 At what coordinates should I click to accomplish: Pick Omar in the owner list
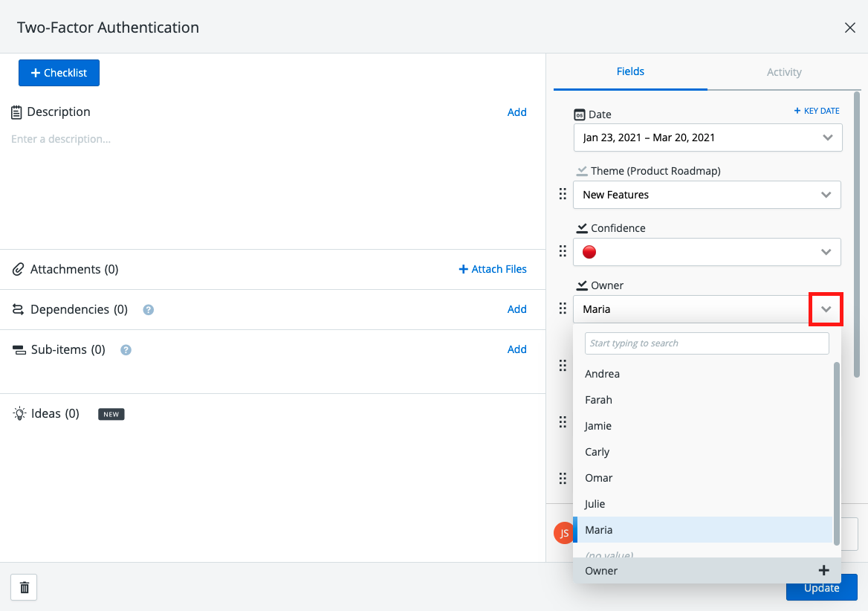pos(703,478)
